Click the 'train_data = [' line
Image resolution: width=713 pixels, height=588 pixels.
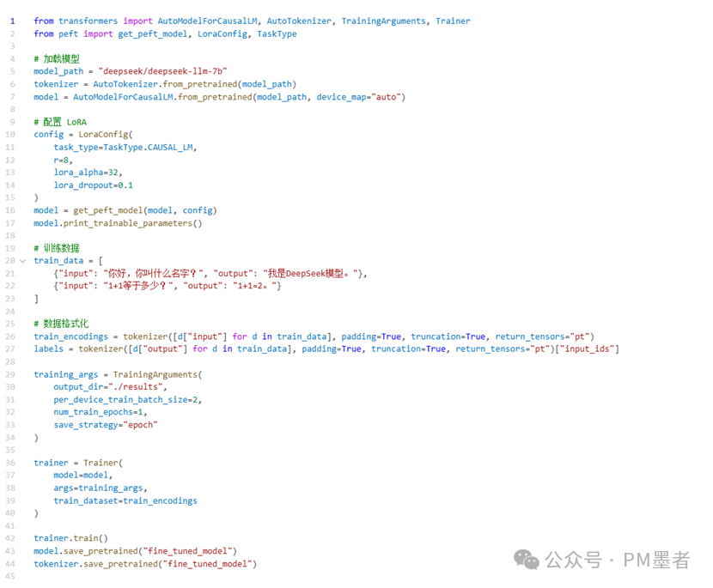coord(68,261)
